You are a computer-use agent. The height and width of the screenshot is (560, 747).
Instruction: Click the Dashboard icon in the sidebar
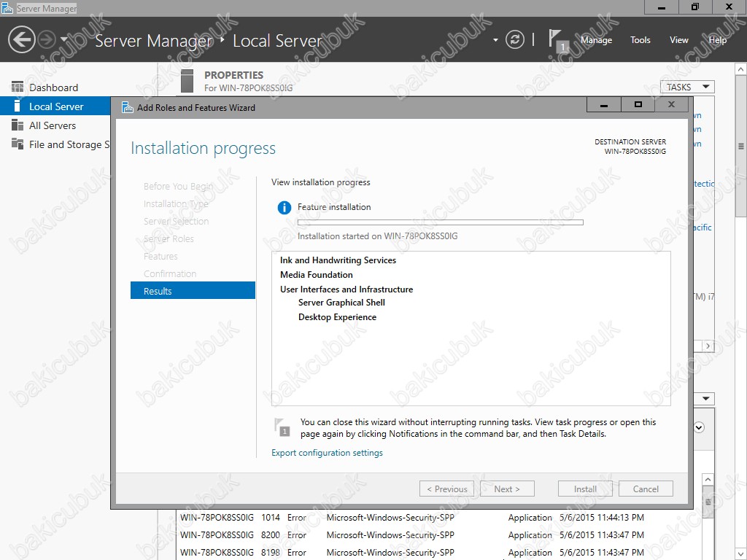click(18, 87)
